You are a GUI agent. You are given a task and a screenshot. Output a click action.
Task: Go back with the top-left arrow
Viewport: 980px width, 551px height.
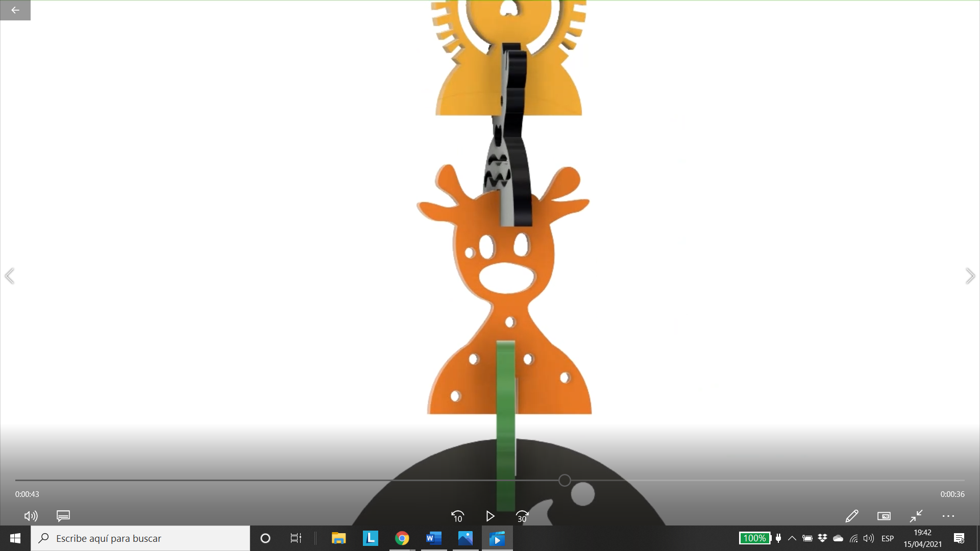tap(15, 10)
